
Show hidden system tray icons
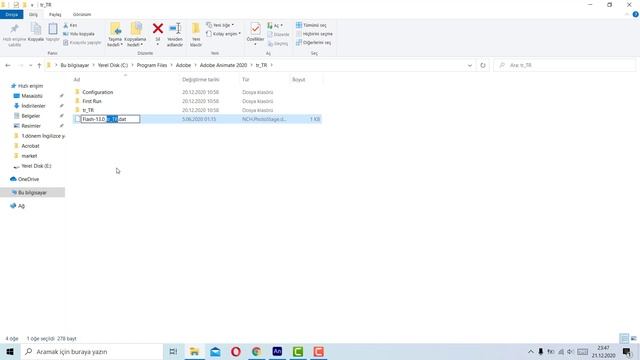click(x=531, y=351)
